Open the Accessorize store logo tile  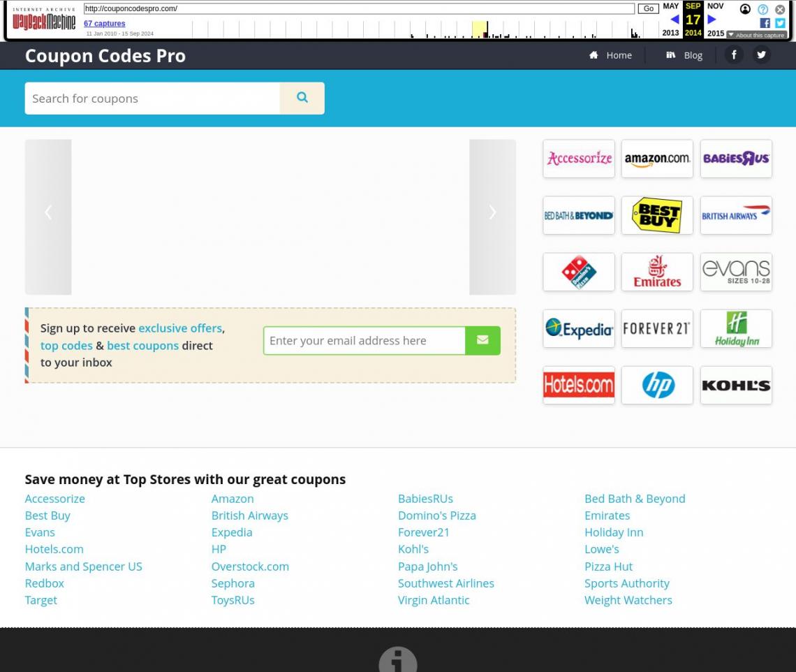(579, 159)
